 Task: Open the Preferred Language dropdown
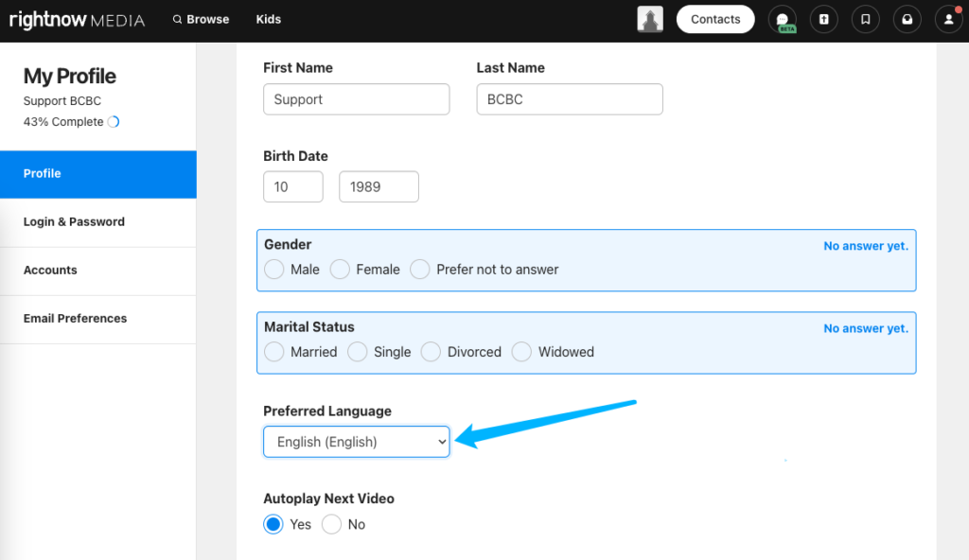coord(357,442)
